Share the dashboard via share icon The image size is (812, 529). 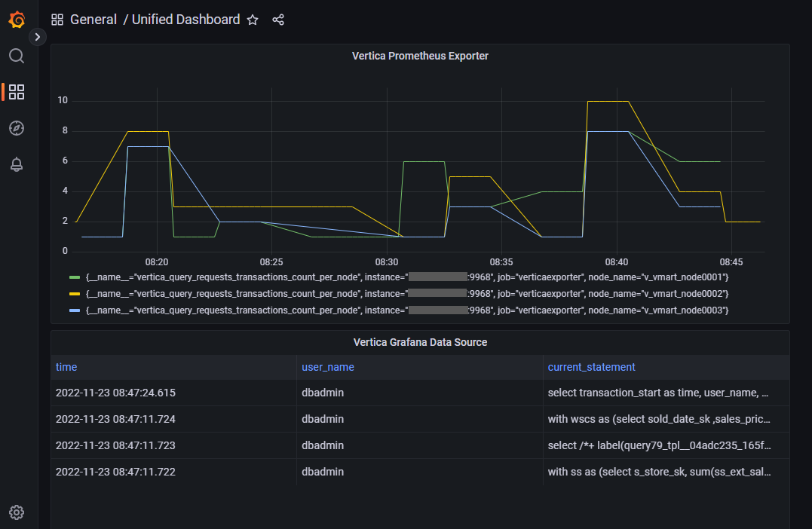[x=278, y=20]
